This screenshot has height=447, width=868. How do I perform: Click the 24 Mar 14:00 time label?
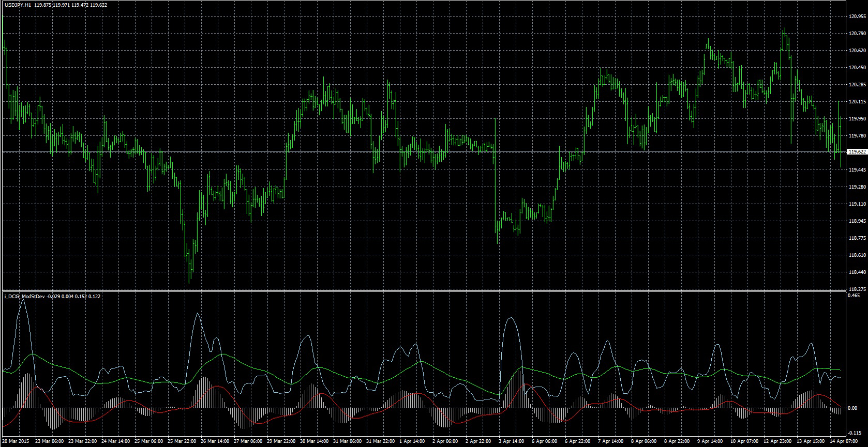(x=116, y=441)
